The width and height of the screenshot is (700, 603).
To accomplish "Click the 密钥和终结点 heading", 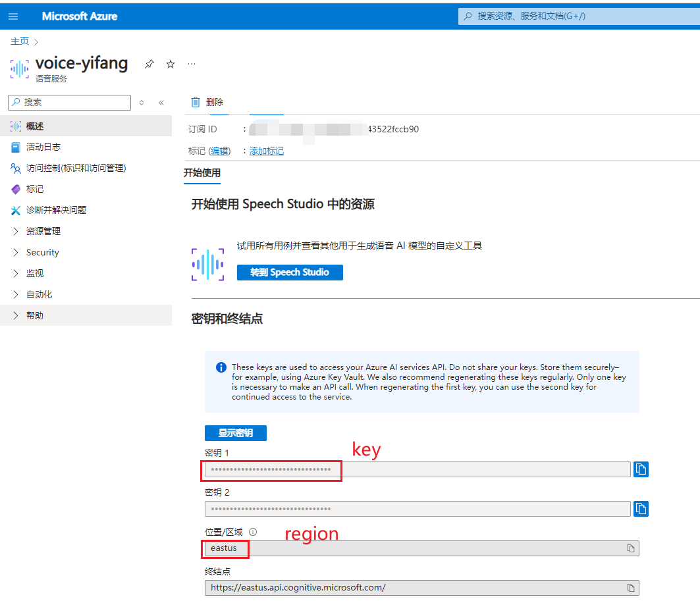I will (227, 319).
